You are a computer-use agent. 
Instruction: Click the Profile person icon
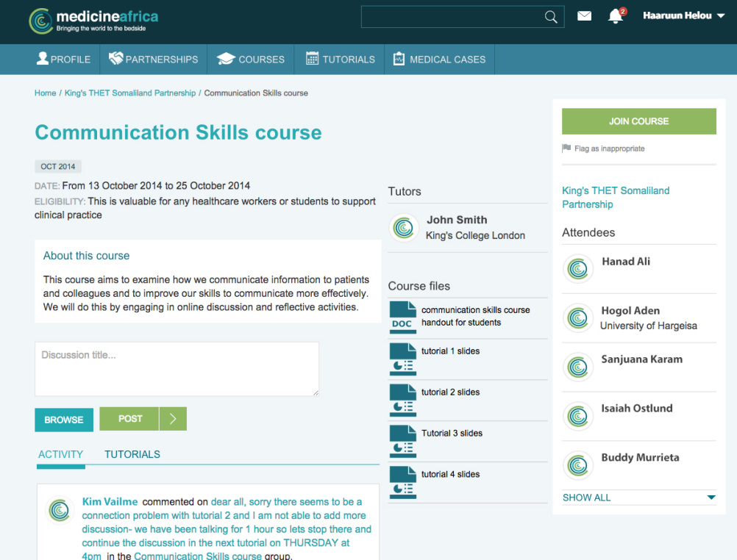click(43, 59)
